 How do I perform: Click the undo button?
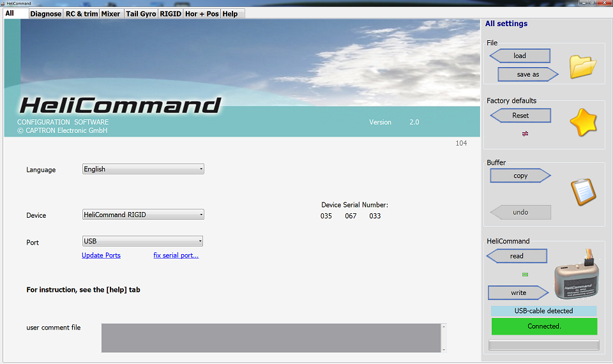(520, 212)
